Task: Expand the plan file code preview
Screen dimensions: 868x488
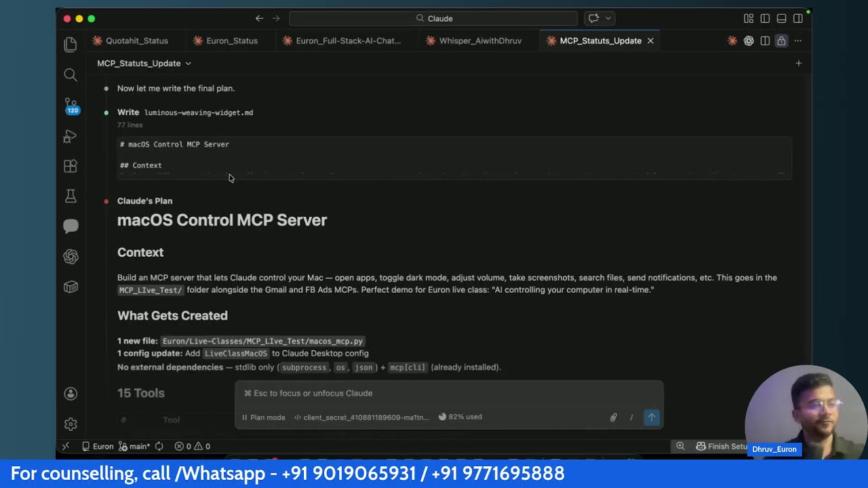Action: pyautogui.click(x=454, y=157)
